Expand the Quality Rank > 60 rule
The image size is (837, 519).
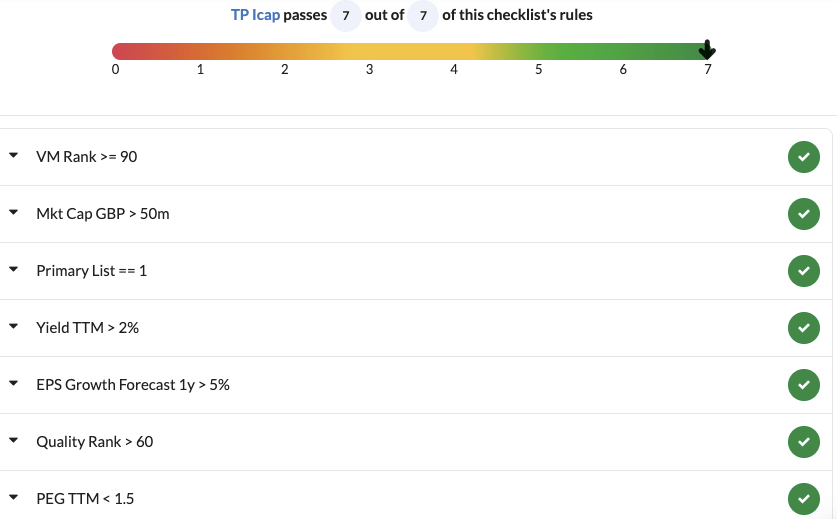[x=14, y=442]
